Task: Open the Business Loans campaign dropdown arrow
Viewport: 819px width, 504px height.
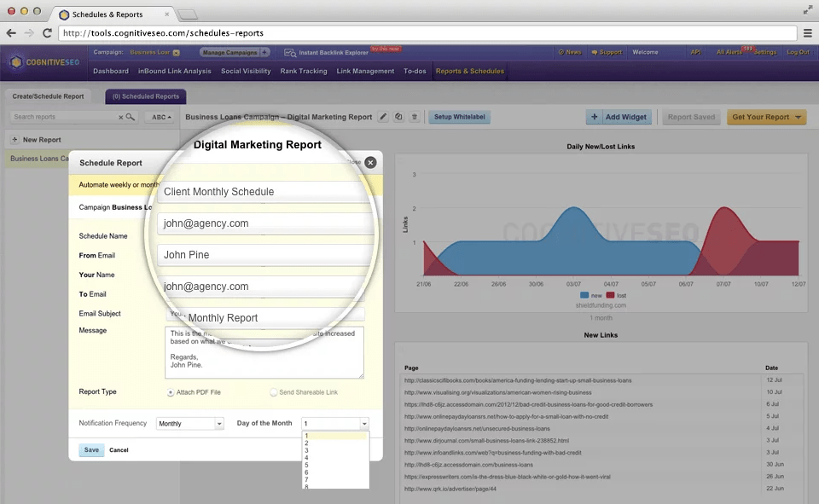Action: click(x=177, y=53)
